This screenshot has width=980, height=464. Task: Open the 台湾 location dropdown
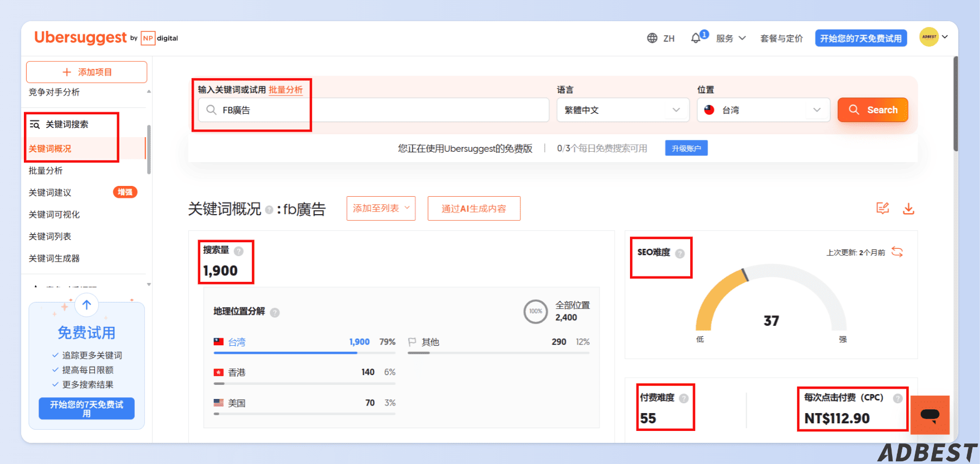(x=763, y=110)
